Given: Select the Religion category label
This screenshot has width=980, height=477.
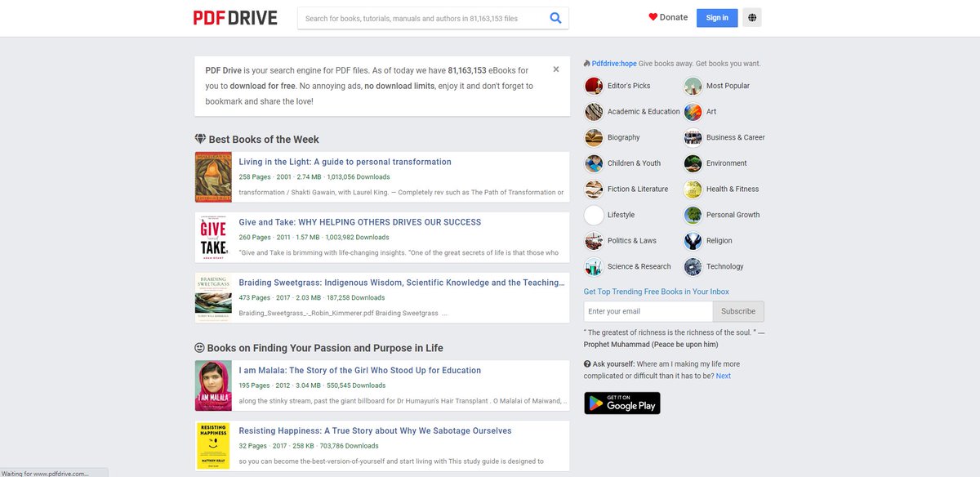Looking at the screenshot, I should pos(719,241).
